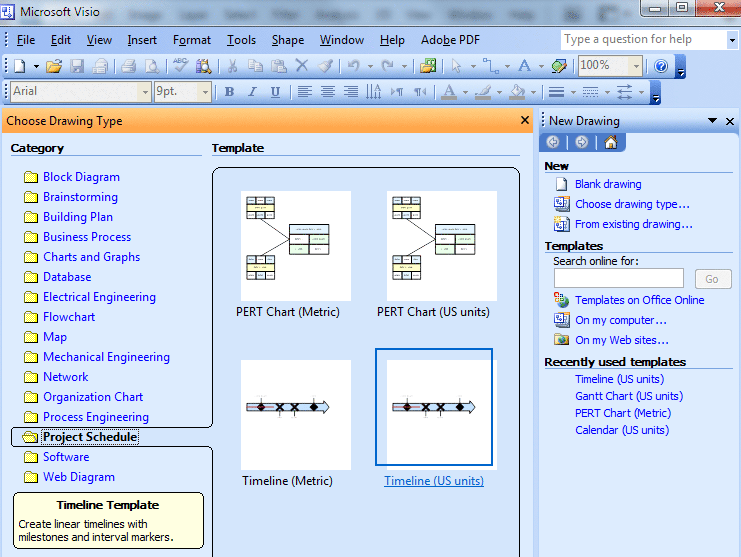Screen dimensions: 741x557
Task: Type a question for help field
Action: [x=644, y=40]
